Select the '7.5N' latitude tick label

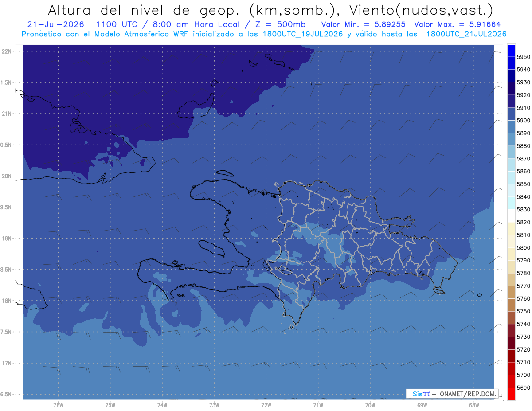(7, 332)
